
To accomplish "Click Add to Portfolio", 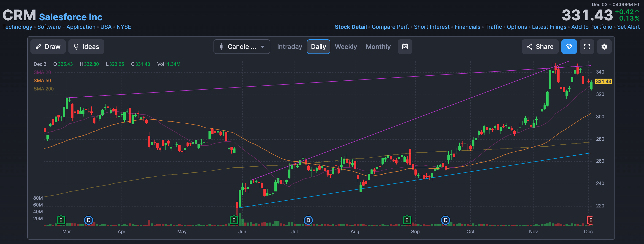I will (592, 27).
